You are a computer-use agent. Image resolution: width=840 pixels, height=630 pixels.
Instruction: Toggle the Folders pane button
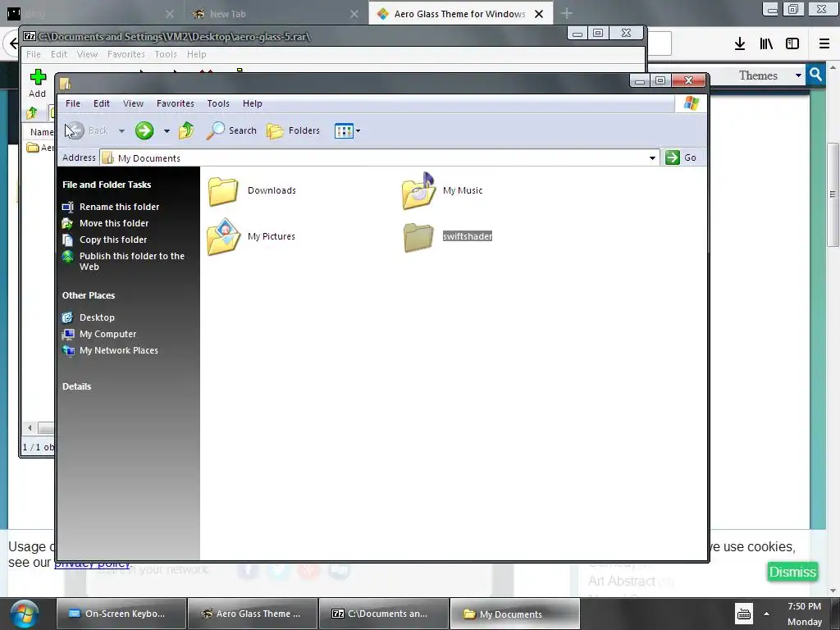coord(293,130)
